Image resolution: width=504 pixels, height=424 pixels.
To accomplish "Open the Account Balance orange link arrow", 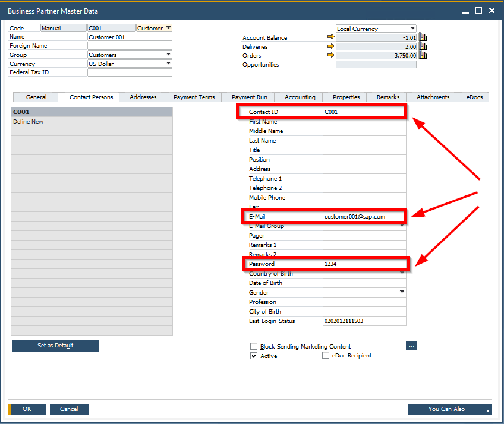I will coord(331,37).
